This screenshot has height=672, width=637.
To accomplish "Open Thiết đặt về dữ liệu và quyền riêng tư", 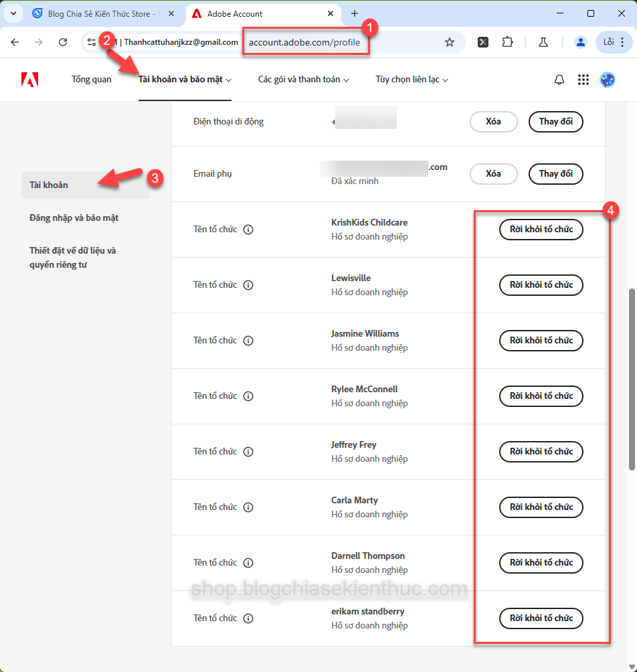I will pyautogui.click(x=73, y=258).
